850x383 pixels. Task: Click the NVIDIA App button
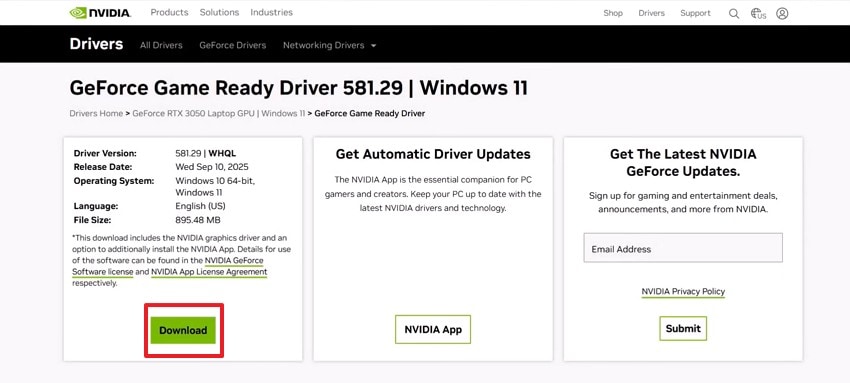pos(433,329)
